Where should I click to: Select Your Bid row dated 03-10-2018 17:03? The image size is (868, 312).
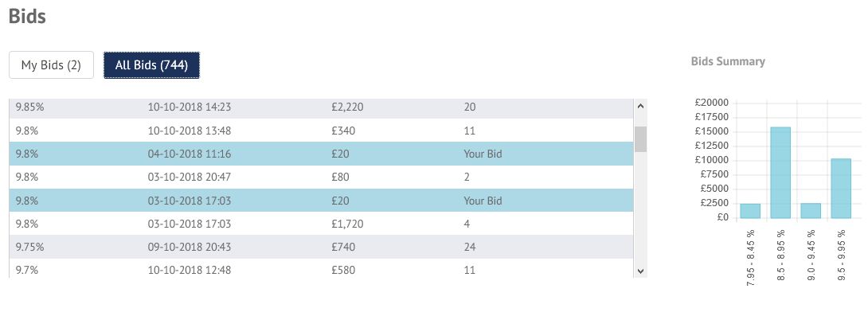click(x=321, y=201)
